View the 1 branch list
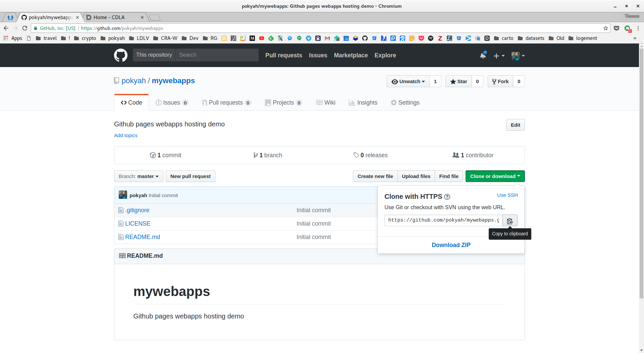 [x=268, y=155]
